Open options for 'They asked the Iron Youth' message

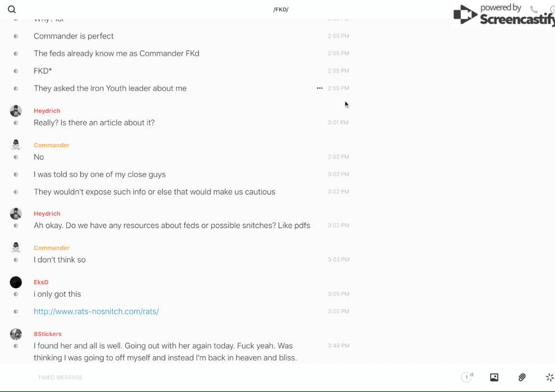click(320, 88)
